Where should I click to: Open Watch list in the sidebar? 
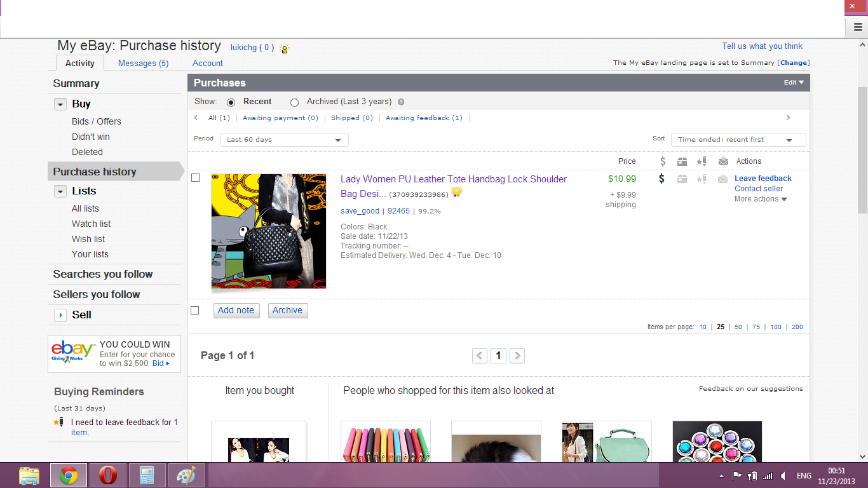pyautogui.click(x=92, y=224)
